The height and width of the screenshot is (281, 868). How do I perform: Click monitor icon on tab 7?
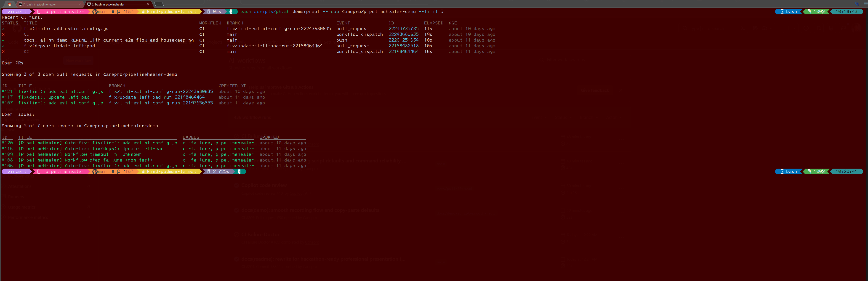[x=21, y=4]
